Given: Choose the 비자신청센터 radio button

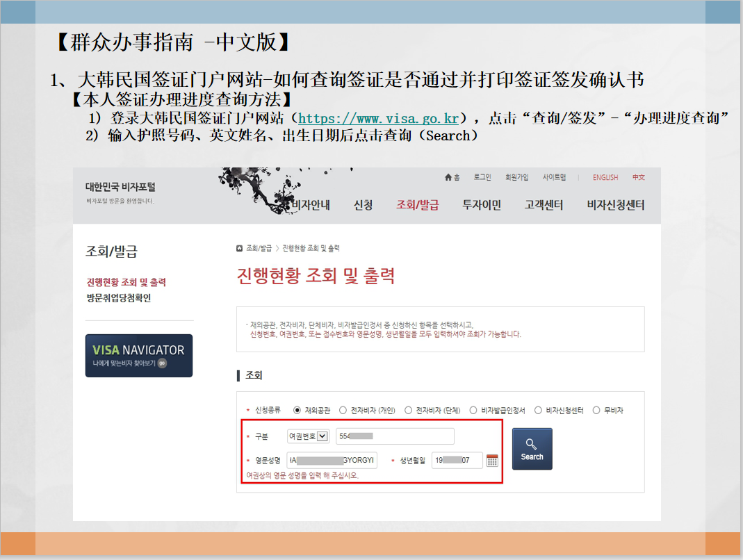Looking at the screenshot, I should 538,411.
